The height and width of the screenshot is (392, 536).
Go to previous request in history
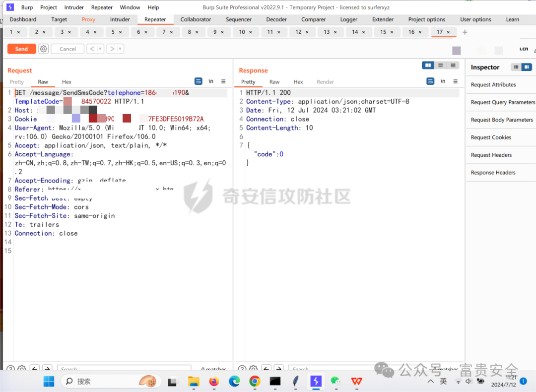(92, 49)
